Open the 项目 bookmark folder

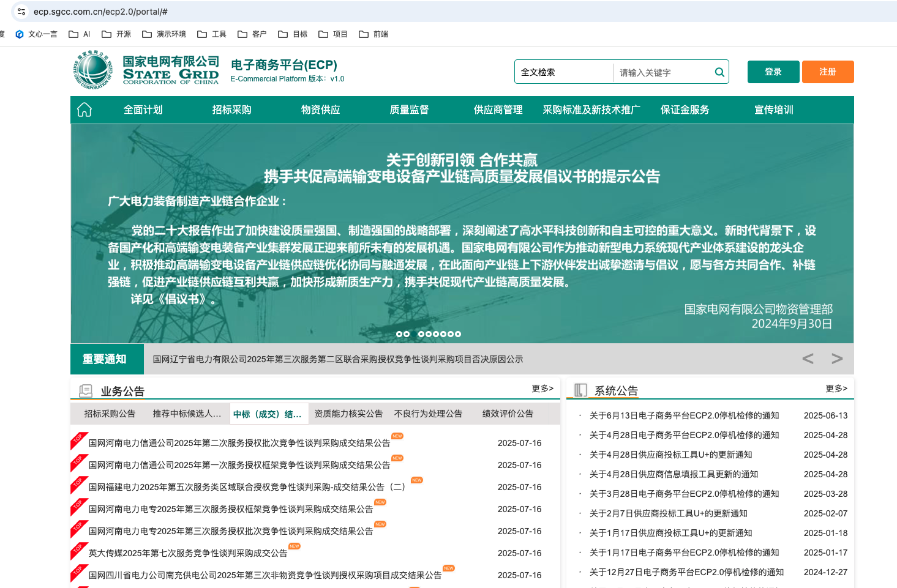pyautogui.click(x=333, y=34)
